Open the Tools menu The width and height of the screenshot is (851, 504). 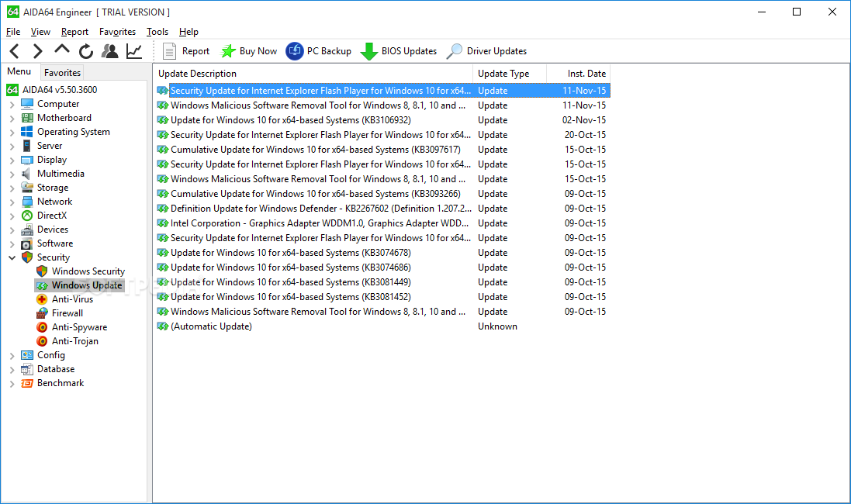(x=157, y=32)
